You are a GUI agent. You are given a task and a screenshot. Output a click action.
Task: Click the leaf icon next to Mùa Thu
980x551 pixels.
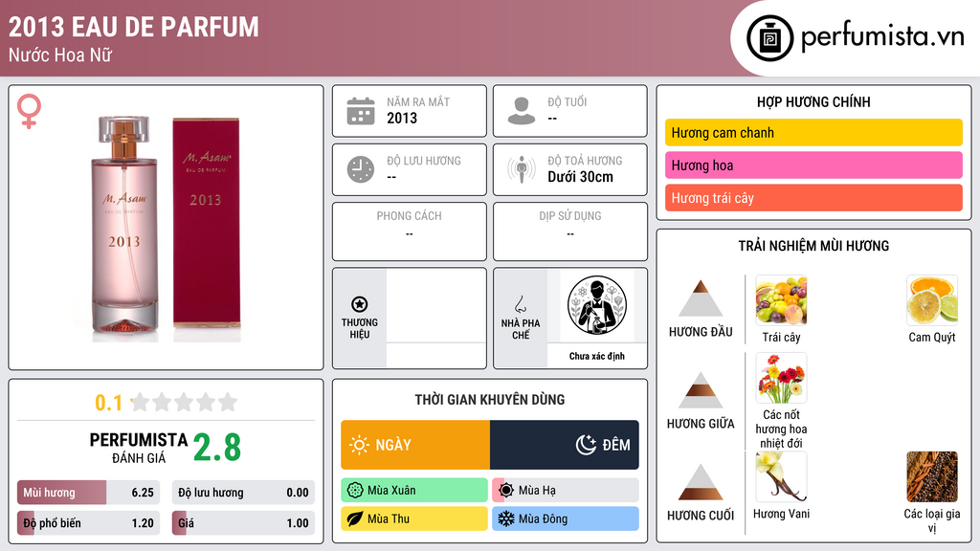(355, 518)
